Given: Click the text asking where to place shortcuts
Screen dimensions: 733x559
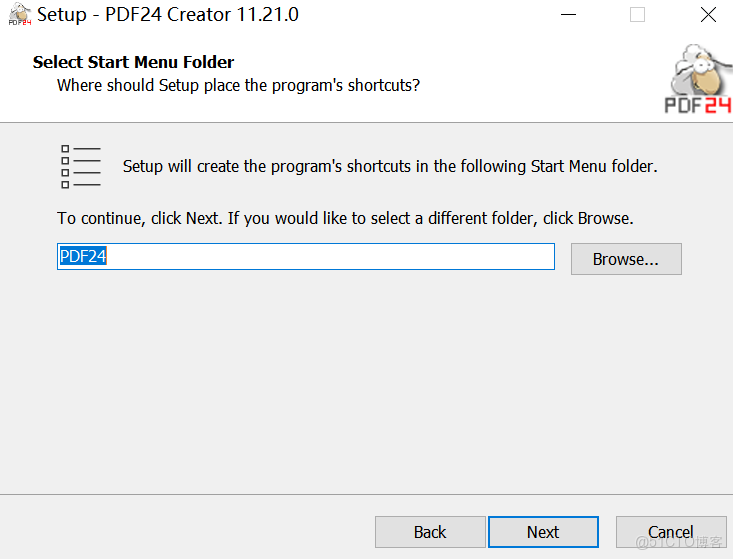Looking at the screenshot, I should click(238, 85).
